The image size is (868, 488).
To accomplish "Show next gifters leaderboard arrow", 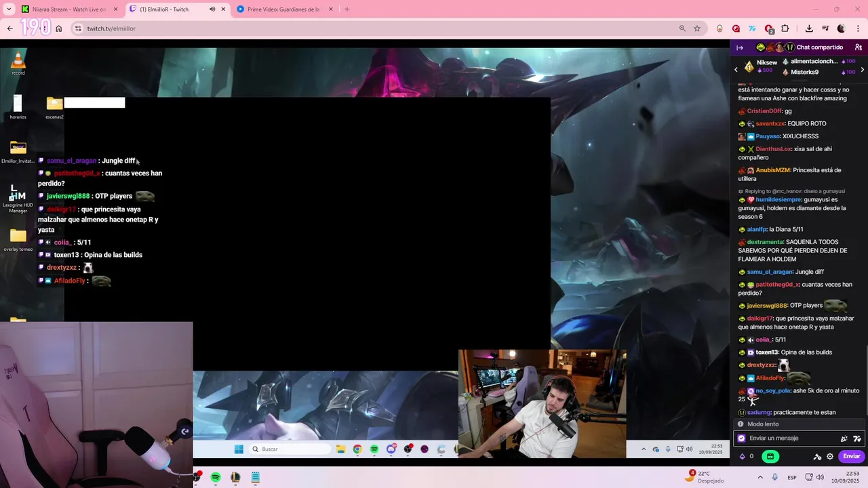I will (862, 69).
